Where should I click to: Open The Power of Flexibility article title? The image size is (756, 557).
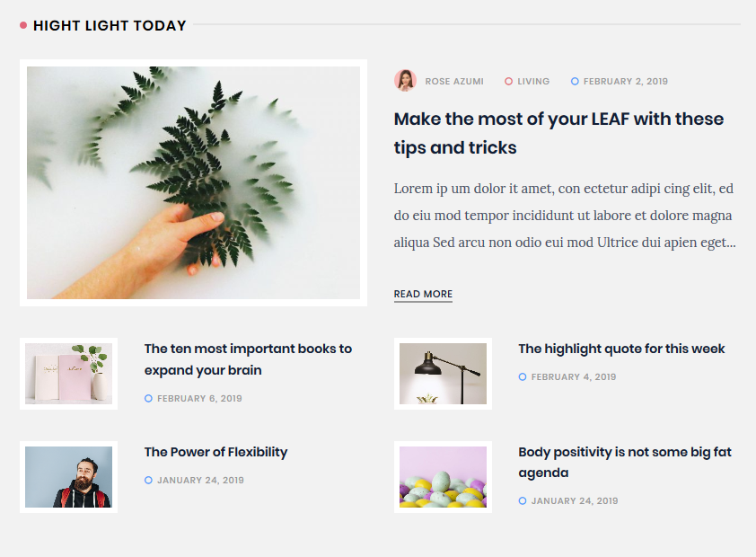[x=215, y=452]
